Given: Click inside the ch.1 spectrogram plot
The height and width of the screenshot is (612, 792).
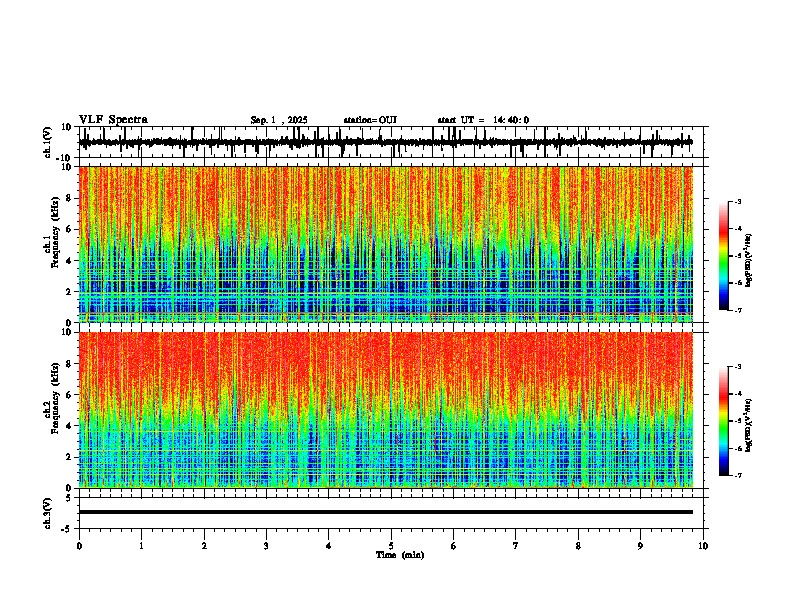Looking at the screenshot, I should click(x=386, y=244).
